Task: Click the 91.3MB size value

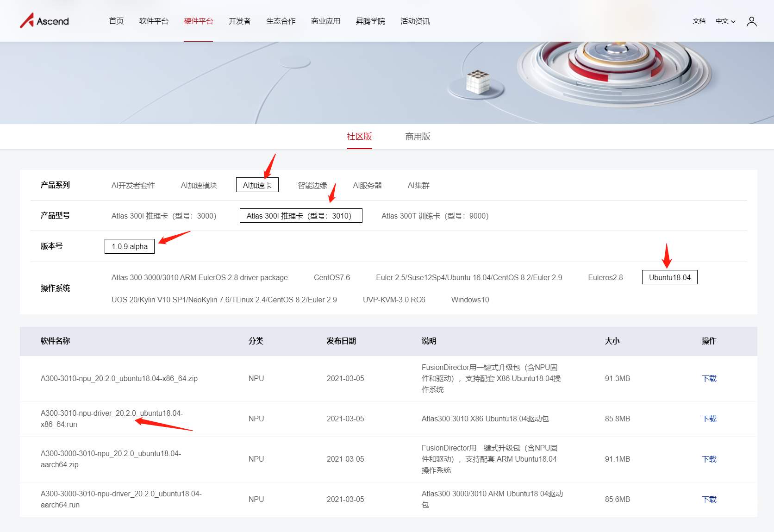Action: click(618, 378)
